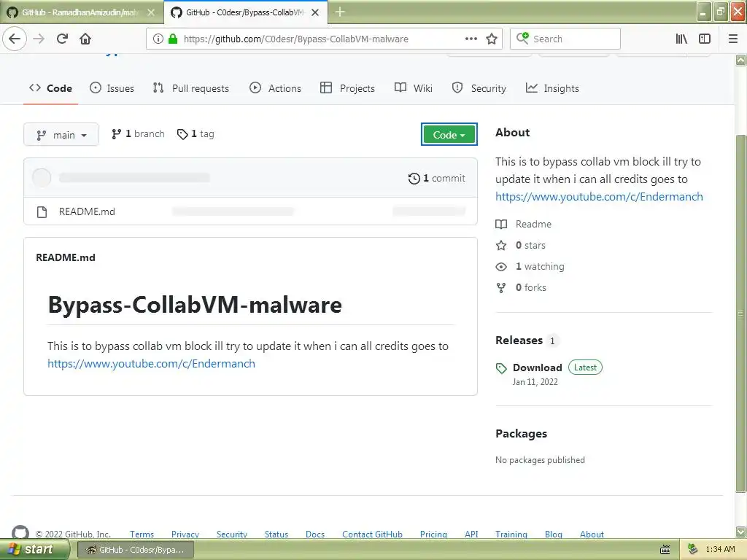The height and width of the screenshot is (560, 747).
Task: Open the API footer link
Action: [x=471, y=534]
